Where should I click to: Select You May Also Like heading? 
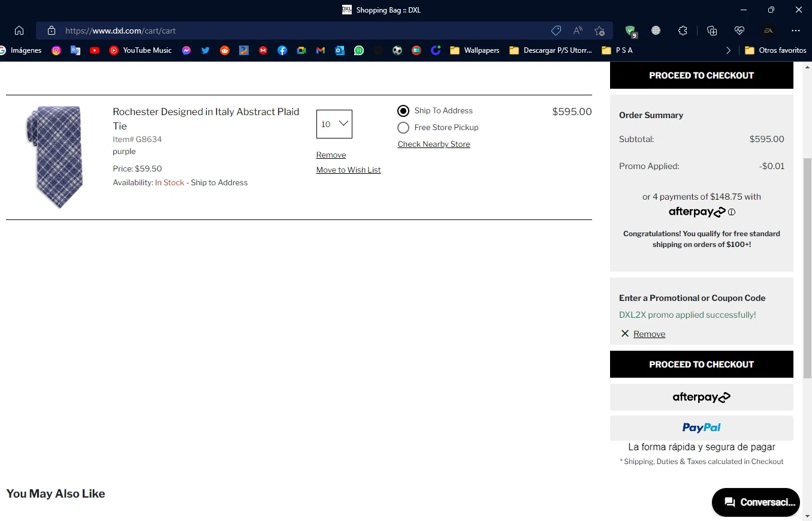click(56, 494)
